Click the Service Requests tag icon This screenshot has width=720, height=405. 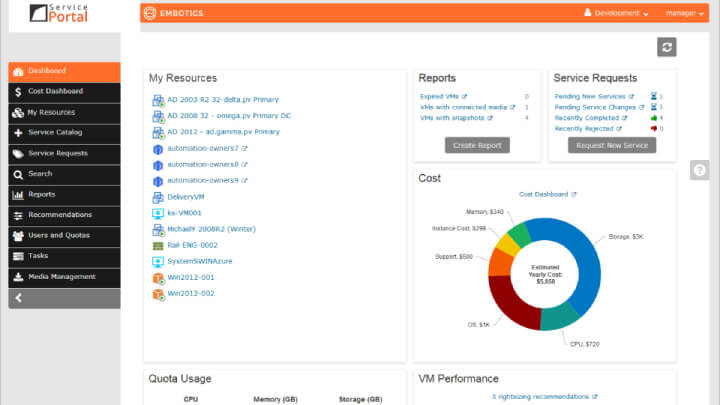[x=18, y=154]
